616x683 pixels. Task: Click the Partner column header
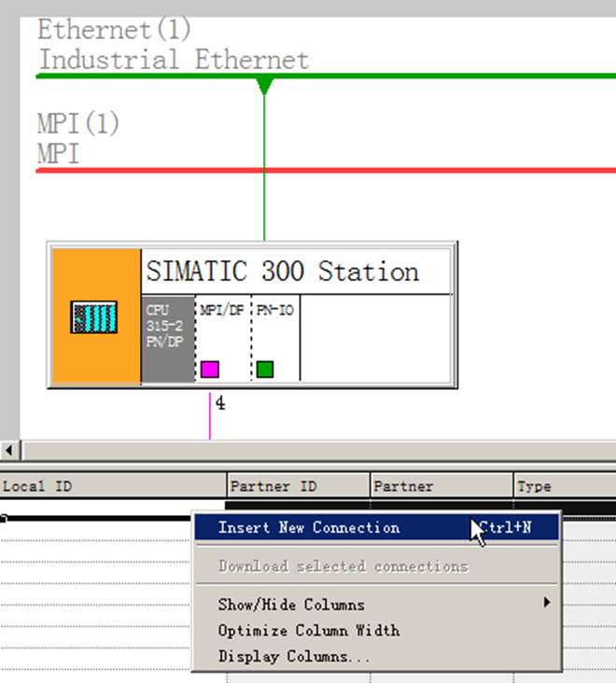(441, 486)
